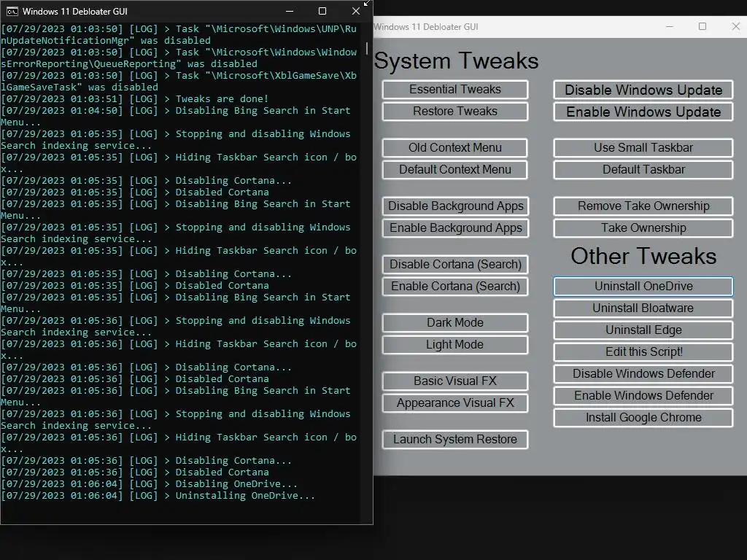Screen dimensions: 747x560
Task: Click the Take Ownership button
Action: pyautogui.click(x=643, y=228)
